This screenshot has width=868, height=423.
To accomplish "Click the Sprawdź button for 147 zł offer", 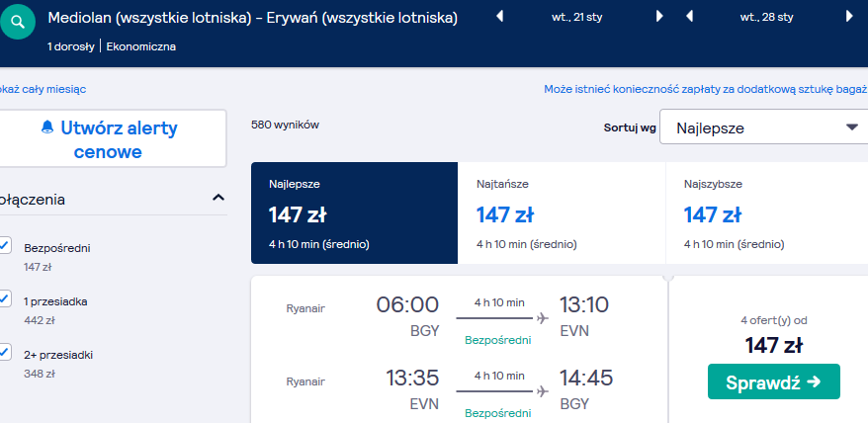I will [x=773, y=381].
